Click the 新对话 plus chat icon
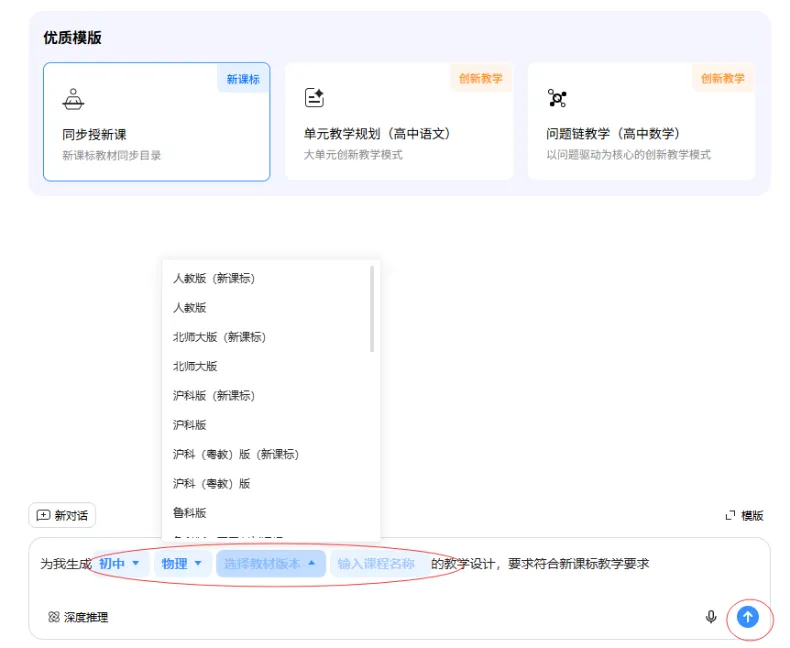This screenshot has width=790, height=648. point(43,515)
